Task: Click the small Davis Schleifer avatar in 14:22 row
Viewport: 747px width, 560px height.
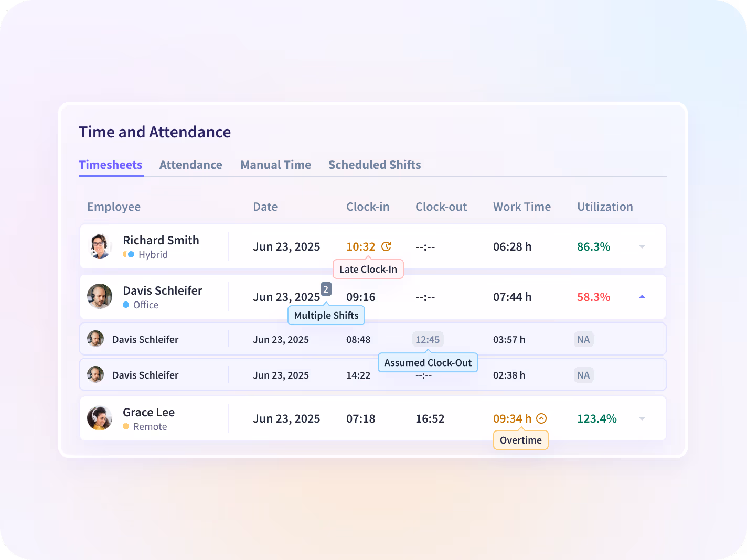Action: coord(95,374)
